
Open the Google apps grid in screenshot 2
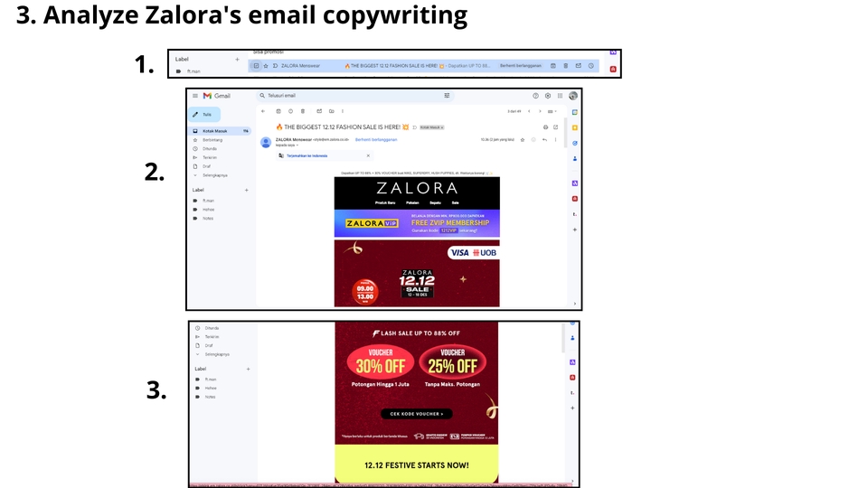tap(561, 96)
